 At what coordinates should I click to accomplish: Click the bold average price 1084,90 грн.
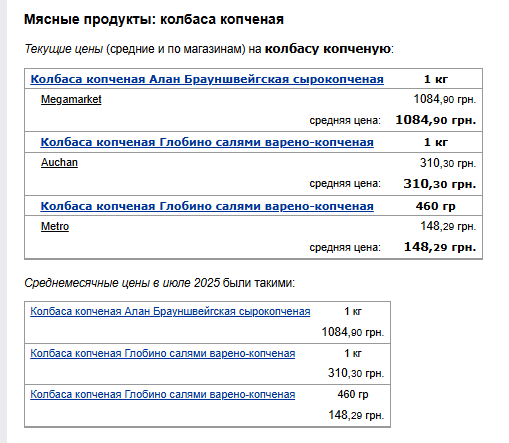tap(436, 120)
